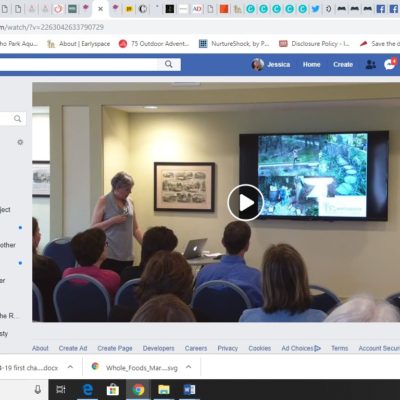
Task: Open the sidebar settings gear icon
Action: click(x=20, y=142)
